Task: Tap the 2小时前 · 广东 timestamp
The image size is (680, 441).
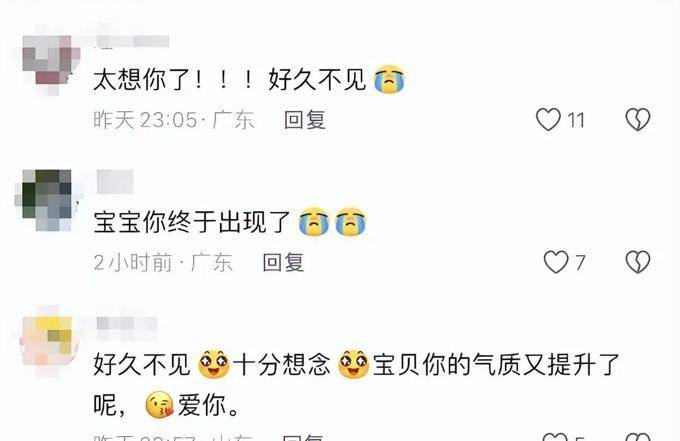Action: tap(163, 262)
